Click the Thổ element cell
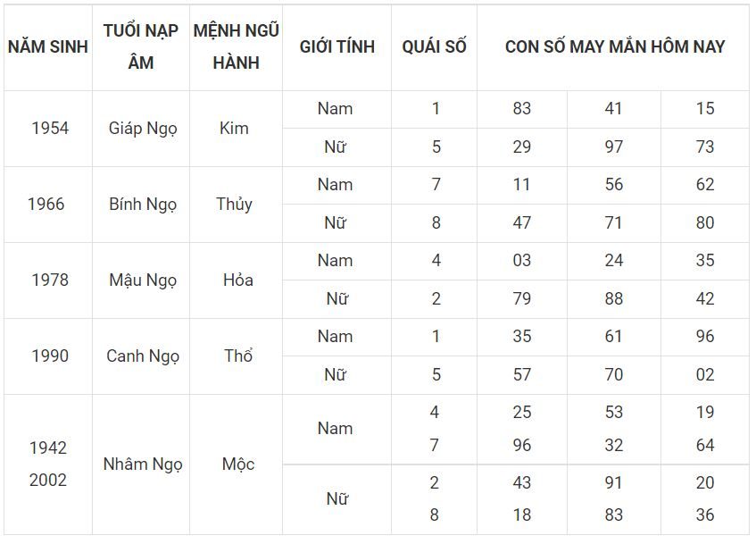Screen dimensions: 756x544 click(237, 356)
